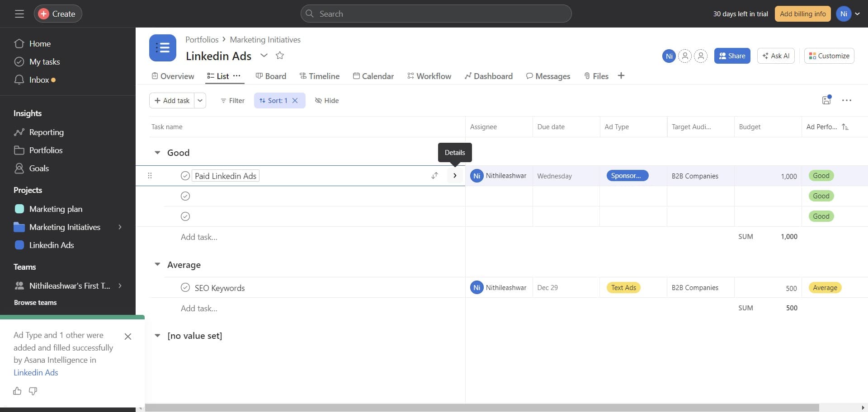
Task: Click the Share button
Action: [x=732, y=56]
